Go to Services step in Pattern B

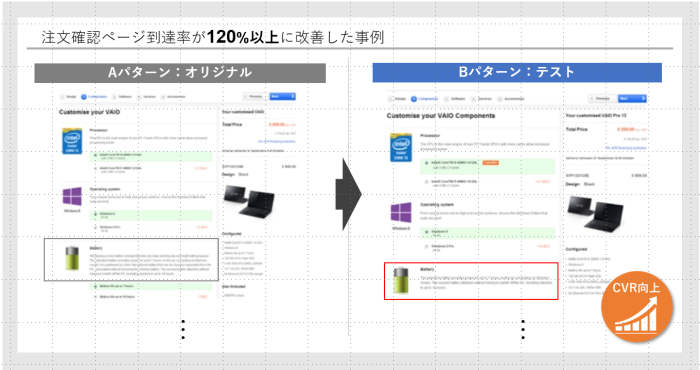tap(482, 99)
